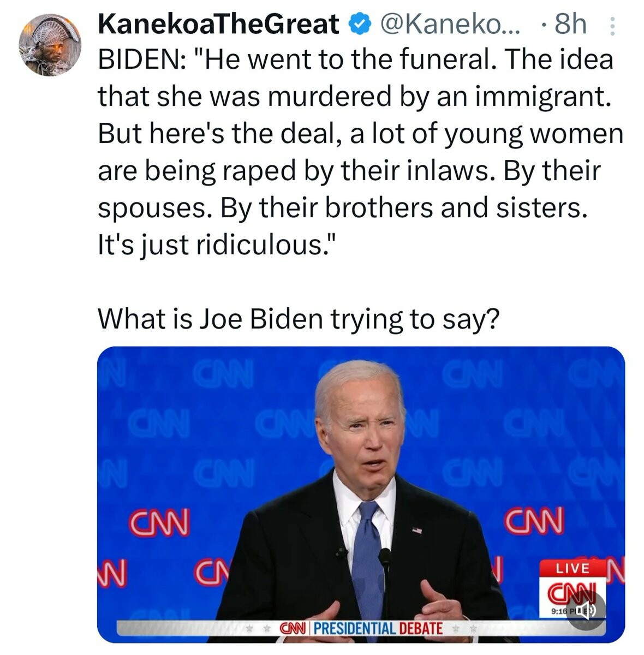This screenshot has width=644, height=655.
Task: Open the three-dot more options menu
Action: click(612, 26)
